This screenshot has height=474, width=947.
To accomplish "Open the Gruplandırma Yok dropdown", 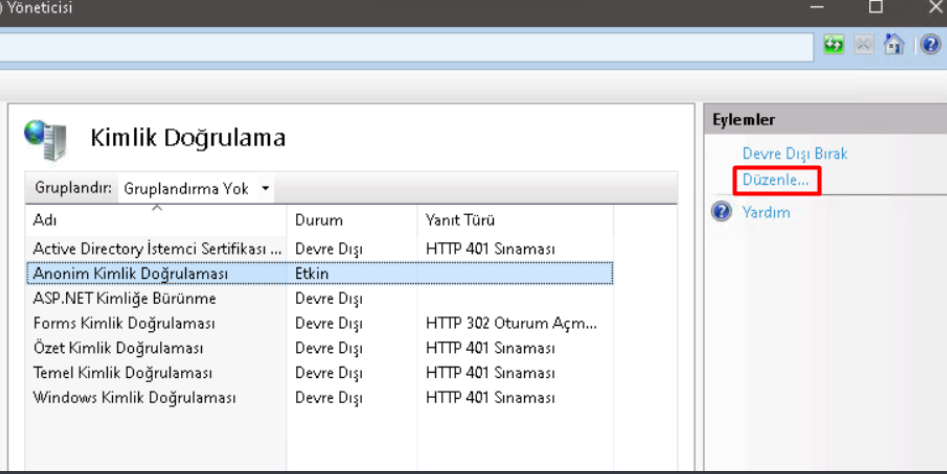I will pos(196,188).
